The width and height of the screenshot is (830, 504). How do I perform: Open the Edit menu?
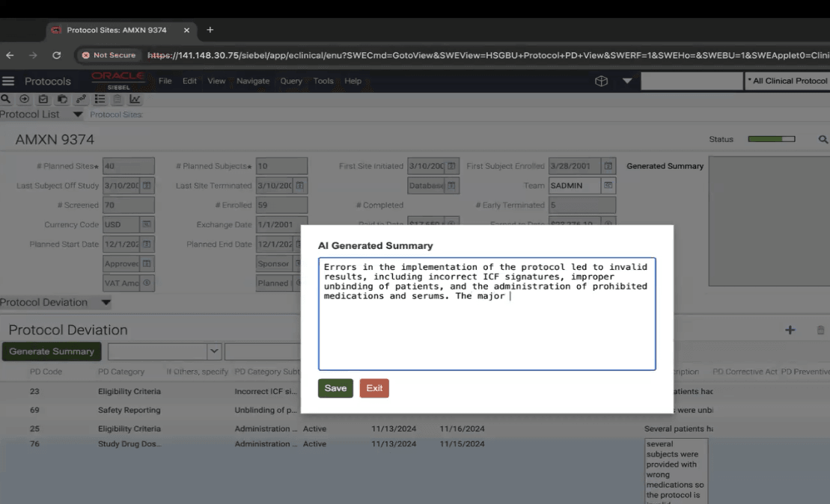(189, 81)
